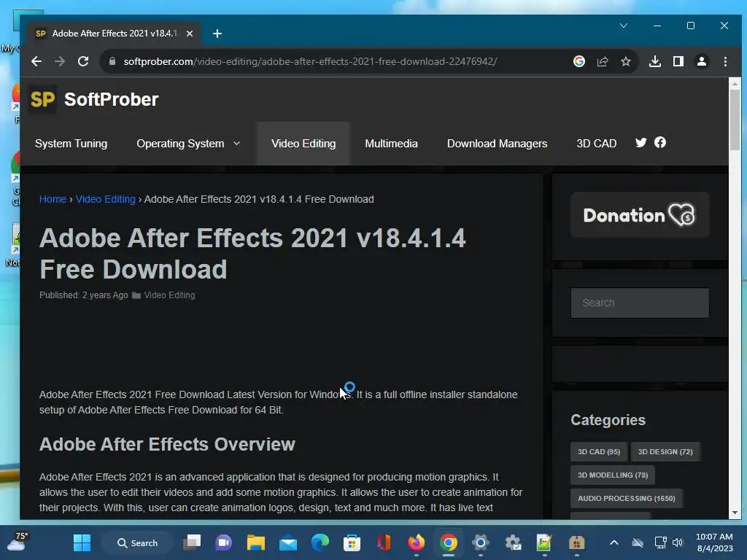Open Video Editing category under the title

(x=169, y=295)
